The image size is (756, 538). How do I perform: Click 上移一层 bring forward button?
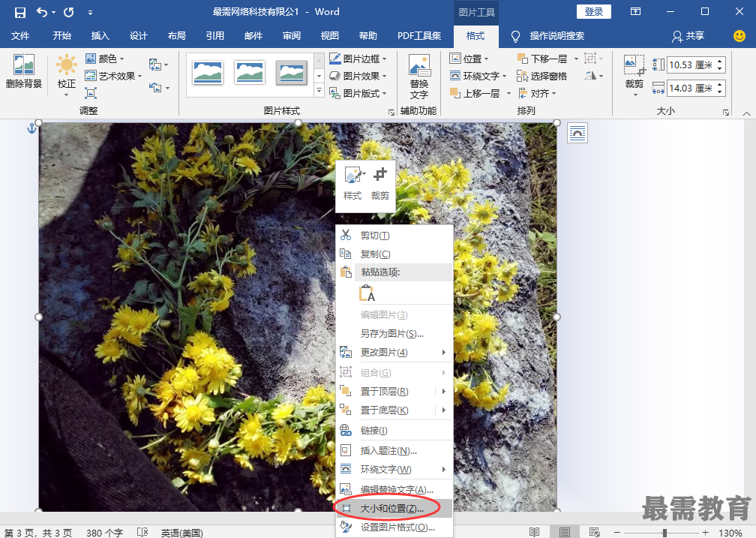pos(475,94)
